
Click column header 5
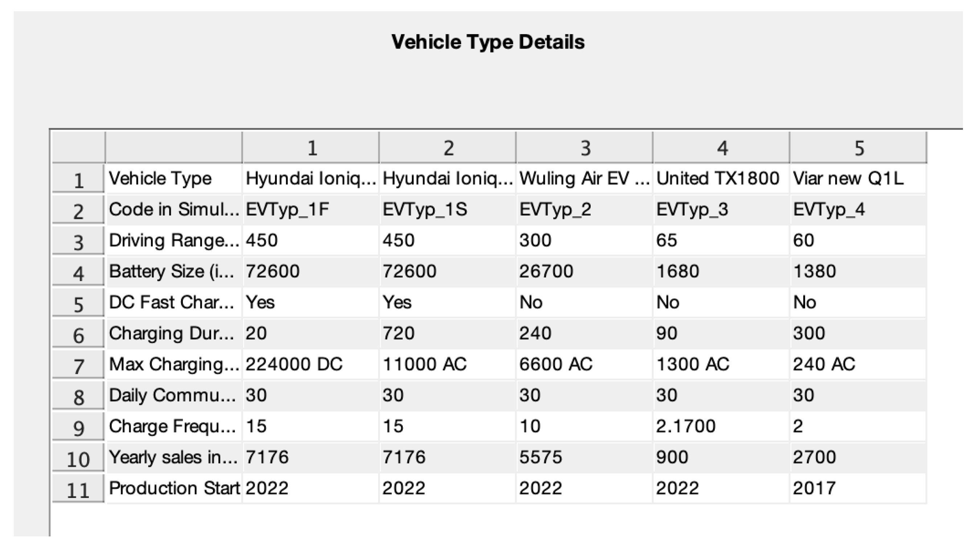[x=859, y=148]
